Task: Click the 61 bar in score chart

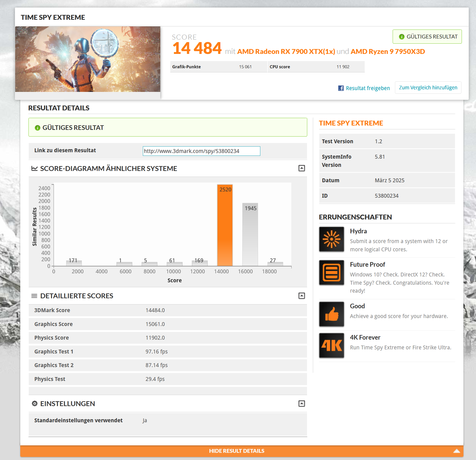Action: (175, 264)
